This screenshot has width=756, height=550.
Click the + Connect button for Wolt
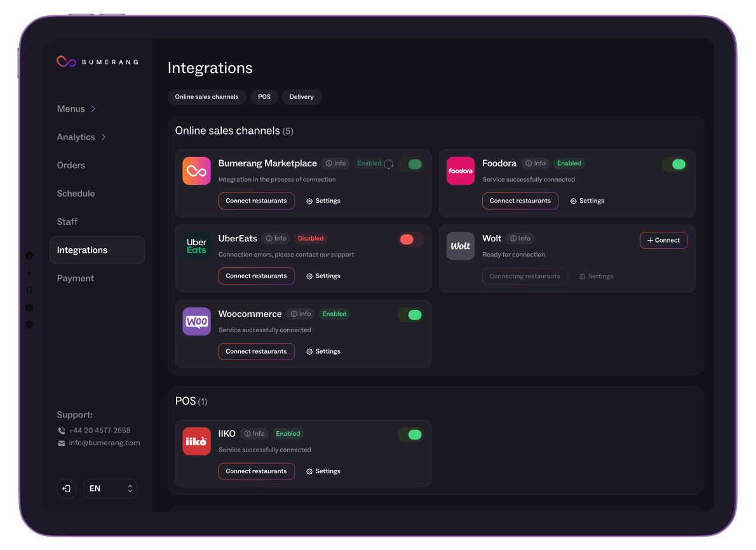663,241
